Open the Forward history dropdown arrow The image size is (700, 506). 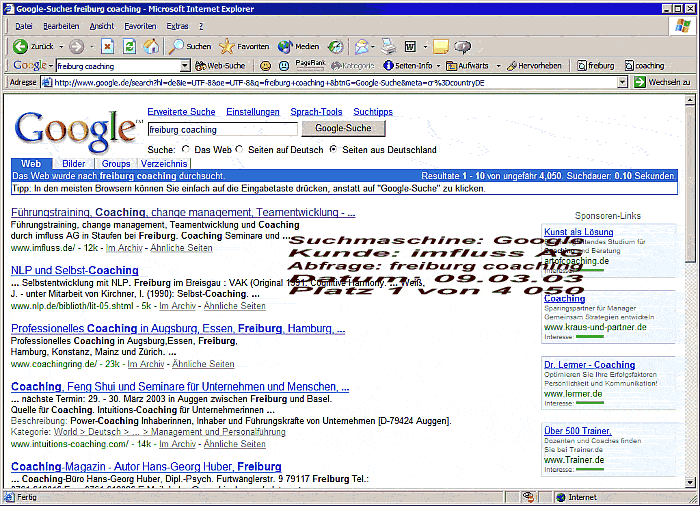92,46
